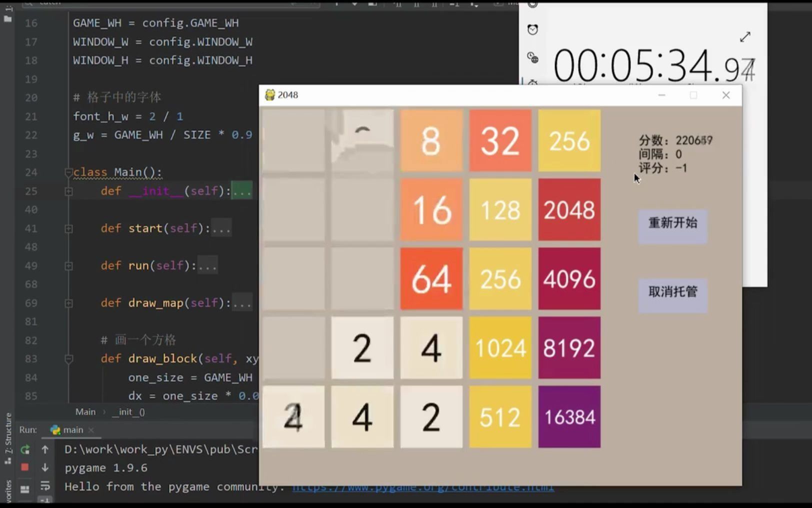Click the 8 tile
812x508 pixels.
tap(431, 141)
